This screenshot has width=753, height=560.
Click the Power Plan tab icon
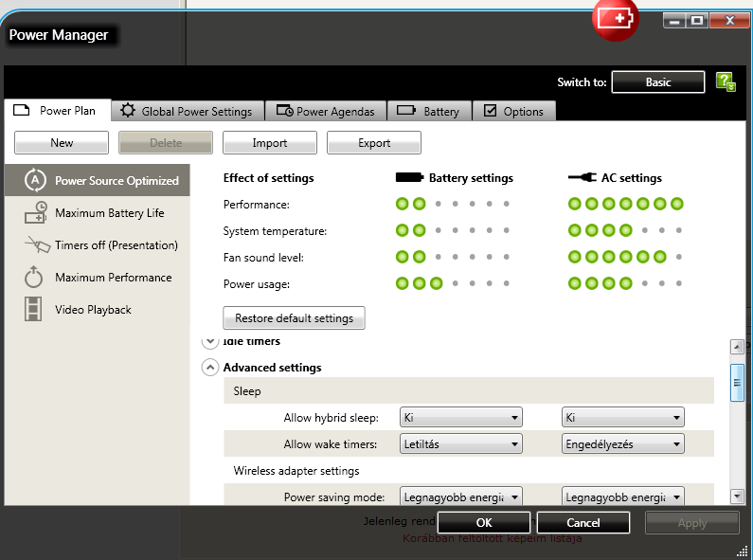pos(21,110)
